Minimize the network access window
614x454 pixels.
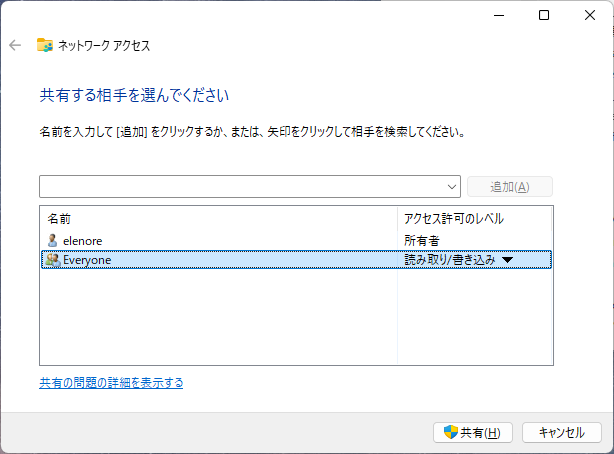point(497,15)
